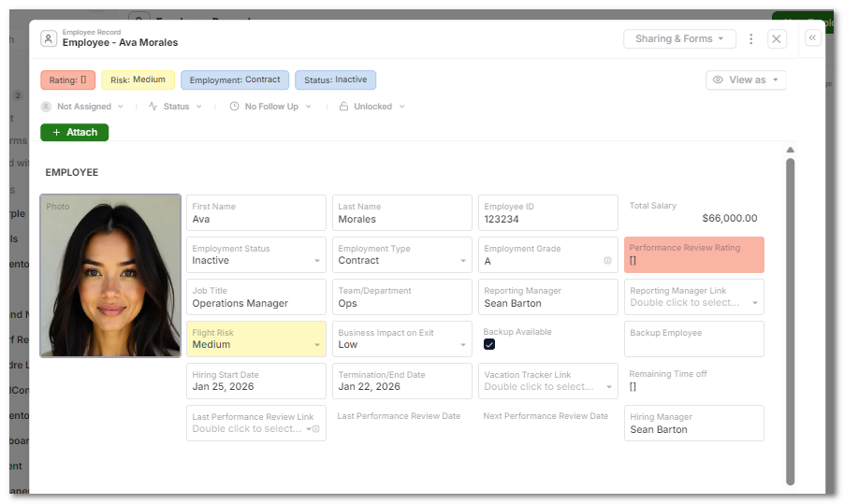Click the Performance Review Rating field
The width and height of the screenshot is (844, 504).
coord(694,255)
